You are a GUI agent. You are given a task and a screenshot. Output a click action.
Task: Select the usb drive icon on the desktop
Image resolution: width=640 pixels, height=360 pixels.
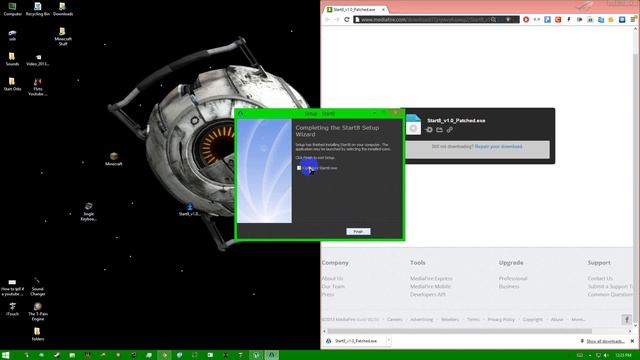(12, 35)
